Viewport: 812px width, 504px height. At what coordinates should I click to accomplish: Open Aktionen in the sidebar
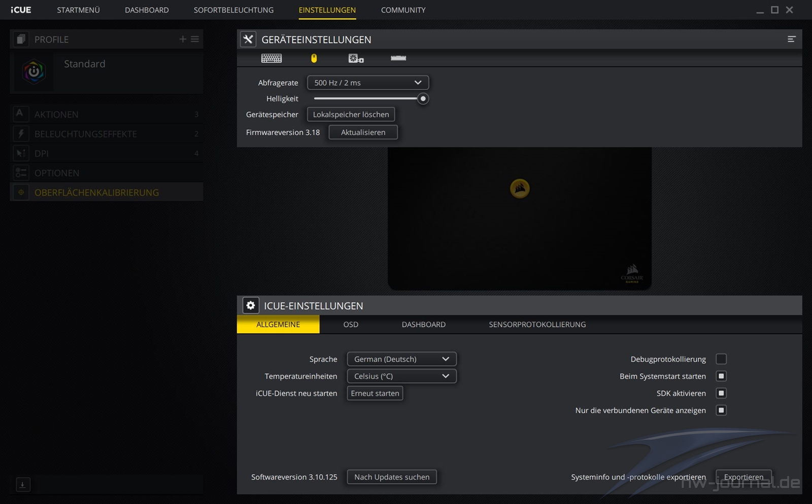(x=107, y=114)
